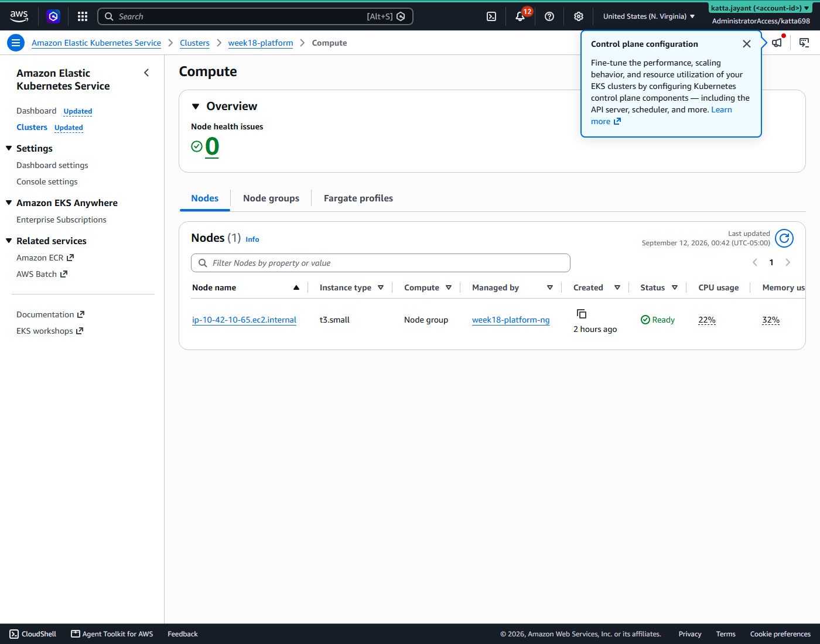Open EKS workshops external link
Screen dimensions: 820x644
point(50,331)
